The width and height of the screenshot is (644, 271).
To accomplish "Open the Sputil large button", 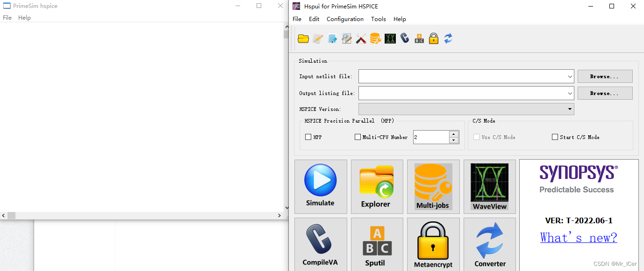I will click(x=377, y=244).
